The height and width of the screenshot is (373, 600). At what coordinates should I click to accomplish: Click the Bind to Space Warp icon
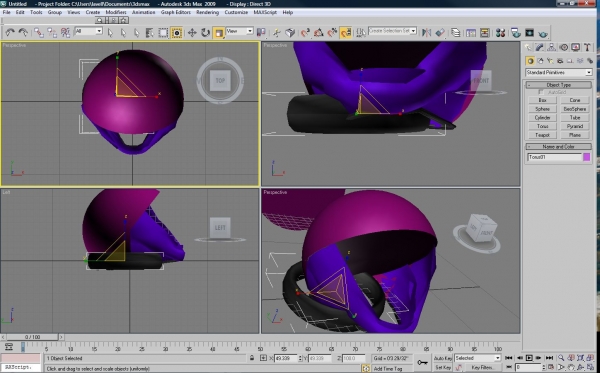(x=65, y=33)
